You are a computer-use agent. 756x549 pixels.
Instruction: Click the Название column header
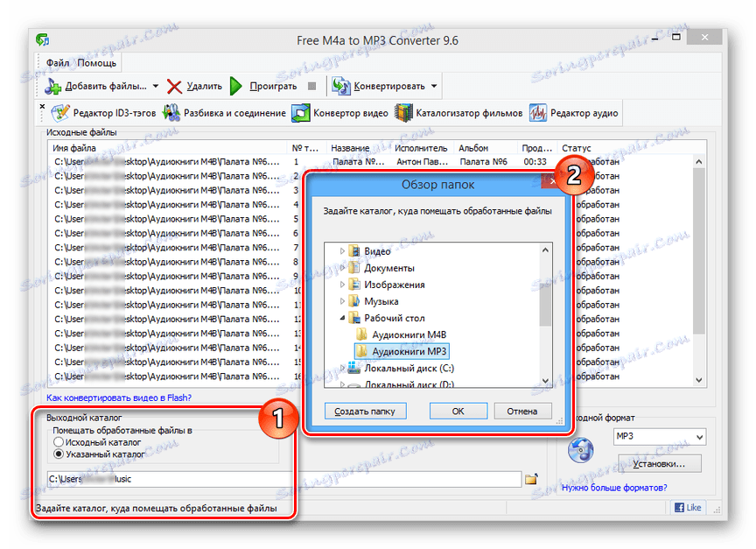coord(358,148)
